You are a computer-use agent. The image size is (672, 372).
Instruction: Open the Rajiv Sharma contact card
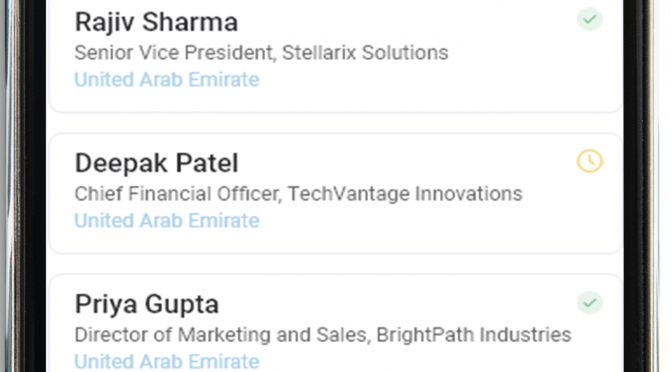[336, 56]
